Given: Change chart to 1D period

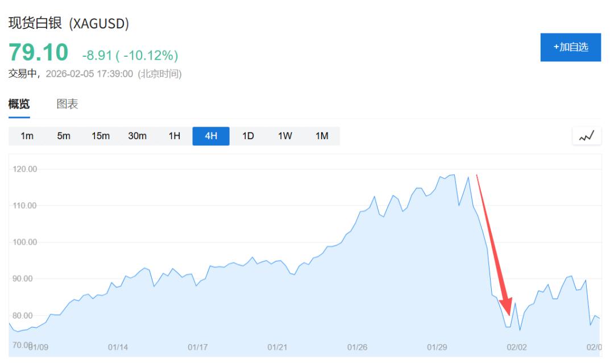Looking at the screenshot, I should [248, 136].
